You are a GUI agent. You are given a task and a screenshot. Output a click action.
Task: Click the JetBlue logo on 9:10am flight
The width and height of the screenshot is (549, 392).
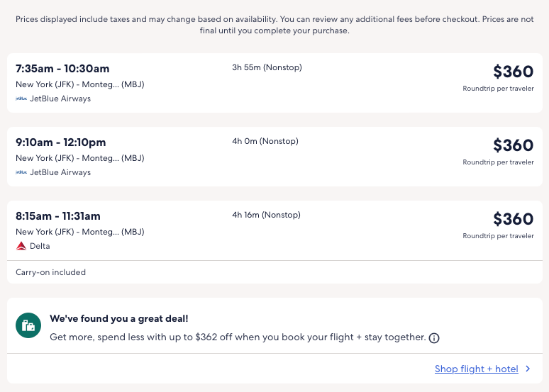21,172
